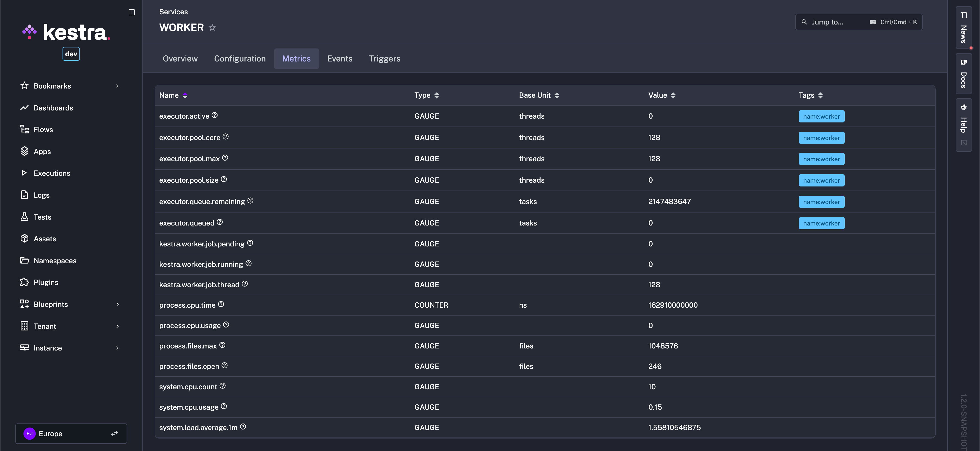The height and width of the screenshot is (451, 980).
Task: Expand the Bookmarks menu chevron
Action: coord(118,86)
